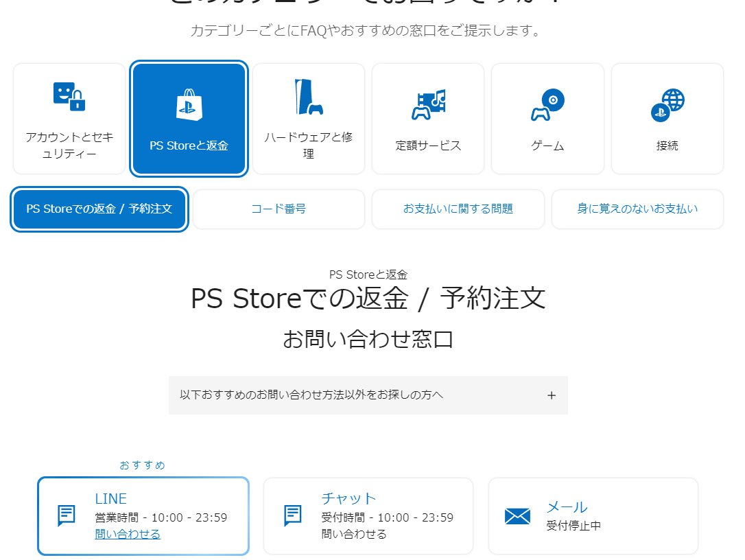This screenshot has height=560, width=745.
Task: Click the disc and controller game icon
Action: click(547, 104)
